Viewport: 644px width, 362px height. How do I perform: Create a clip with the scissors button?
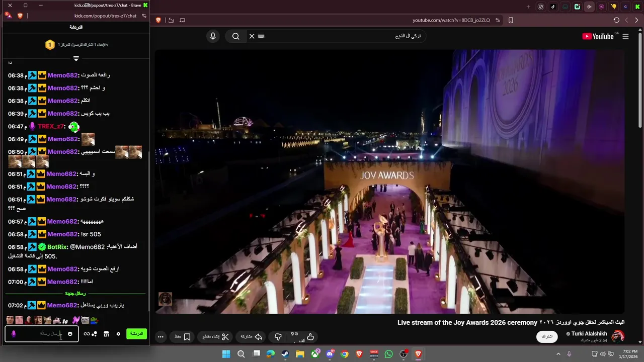216,337
